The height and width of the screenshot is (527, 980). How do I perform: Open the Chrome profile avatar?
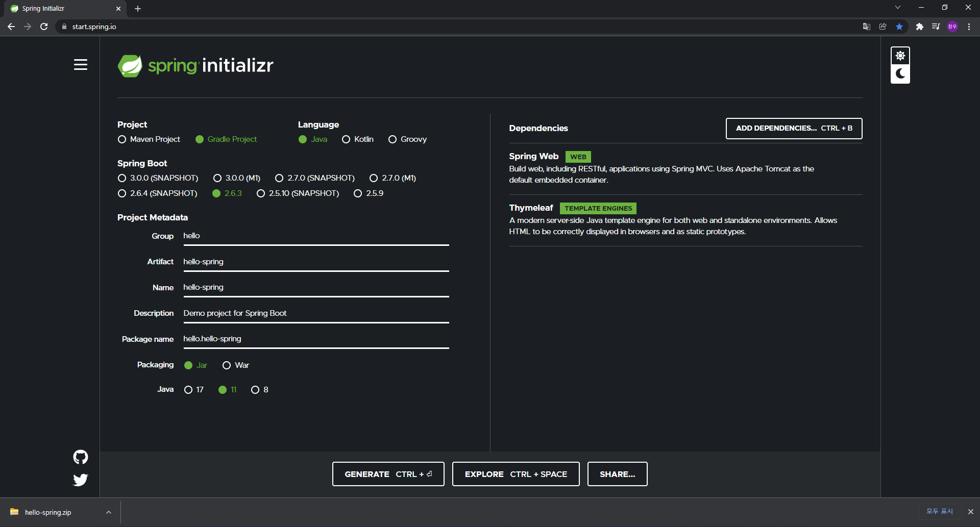tap(952, 27)
